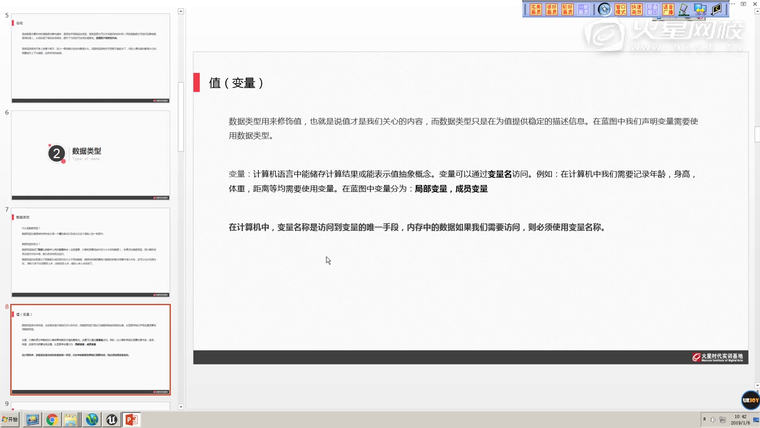Viewport: 760px width, 428px height.
Task: Open the file explorer folder on taskbar
Action: [71, 419]
